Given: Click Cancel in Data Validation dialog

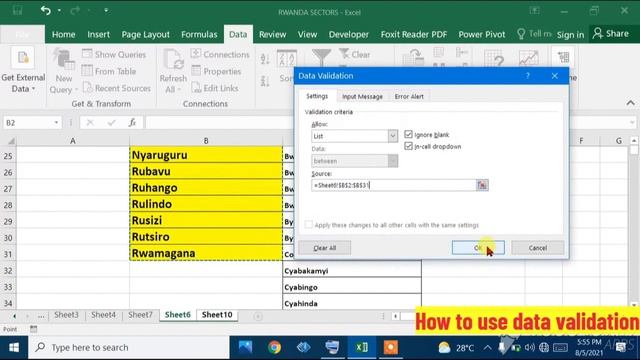Looking at the screenshot, I should (x=538, y=248).
